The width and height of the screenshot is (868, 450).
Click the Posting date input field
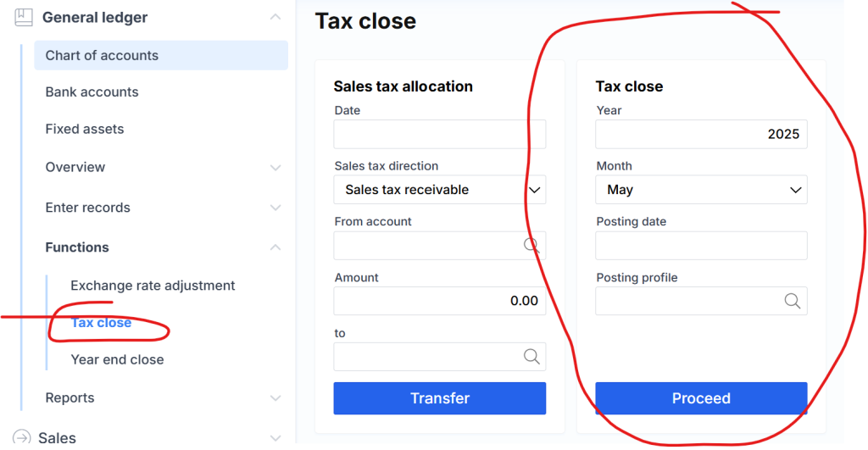coord(701,246)
